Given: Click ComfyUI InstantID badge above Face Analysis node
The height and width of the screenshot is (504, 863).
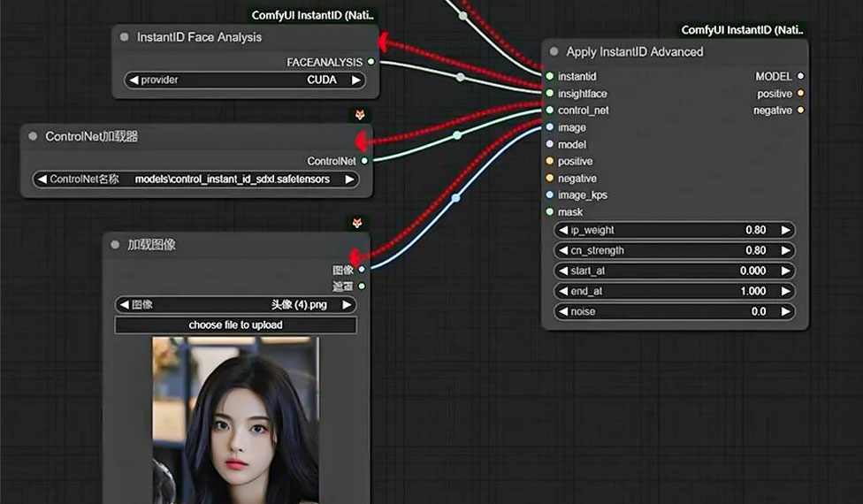Looking at the screenshot, I should click(313, 15).
